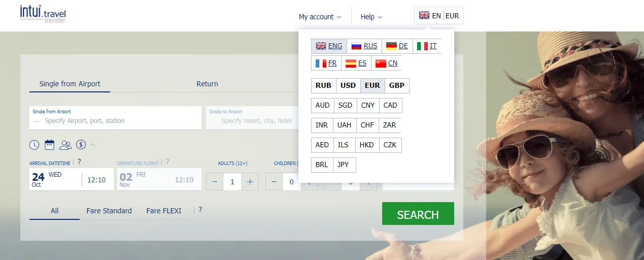Click help question mark beside Departure Flight
Image resolution: width=644 pixels, height=260 pixels.
tap(167, 162)
